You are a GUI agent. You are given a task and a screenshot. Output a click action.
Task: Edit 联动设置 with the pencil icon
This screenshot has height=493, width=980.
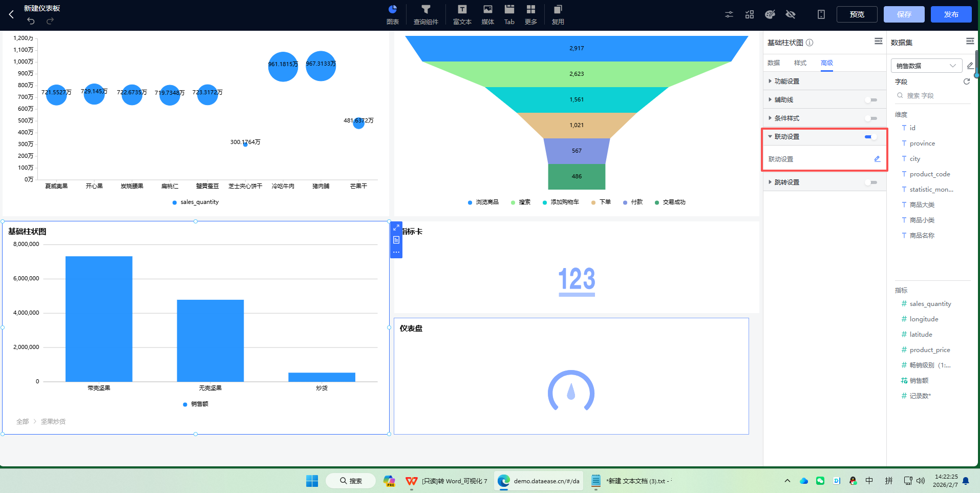point(877,159)
